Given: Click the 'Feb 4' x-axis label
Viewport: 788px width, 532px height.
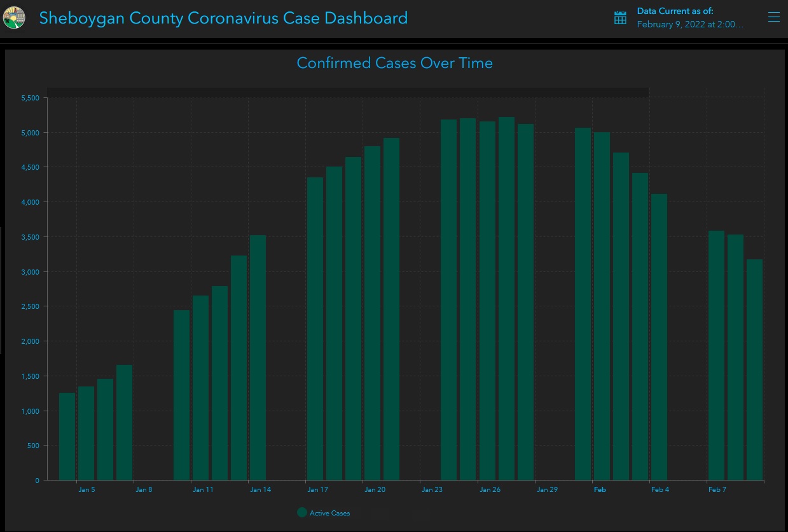Looking at the screenshot, I should tap(660, 490).
